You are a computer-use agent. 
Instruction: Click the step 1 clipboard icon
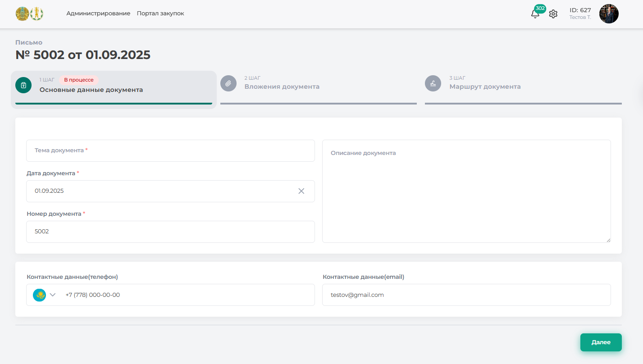click(23, 85)
